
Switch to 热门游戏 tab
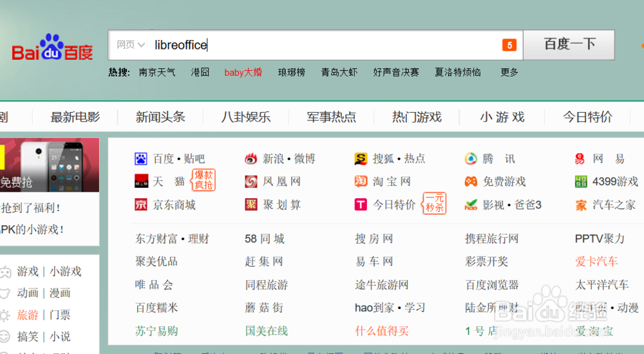(x=417, y=117)
